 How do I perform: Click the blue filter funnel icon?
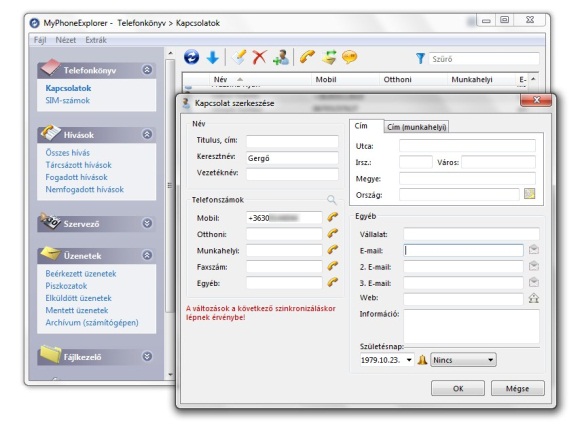coord(420,58)
